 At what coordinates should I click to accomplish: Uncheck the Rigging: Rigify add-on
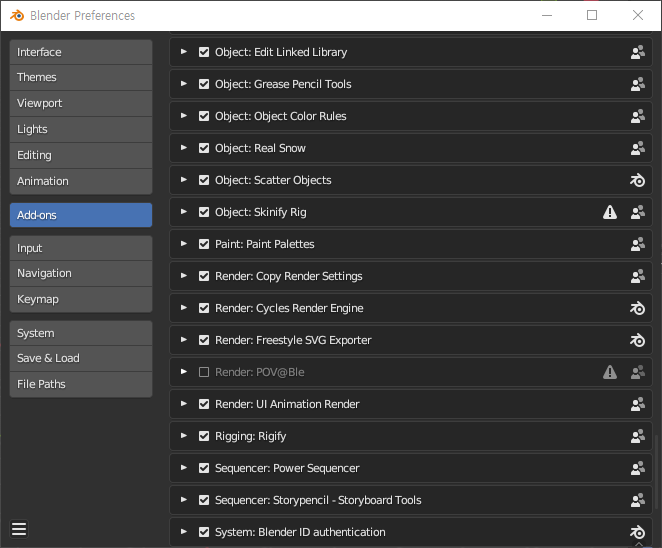pyautogui.click(x=204, y=436)
